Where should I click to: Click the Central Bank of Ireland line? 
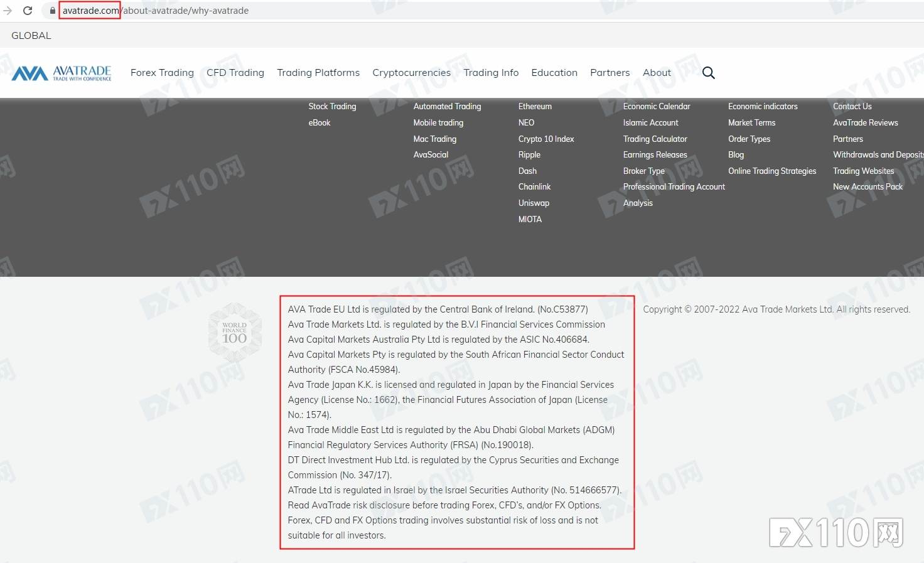click(x=438, y=309)
